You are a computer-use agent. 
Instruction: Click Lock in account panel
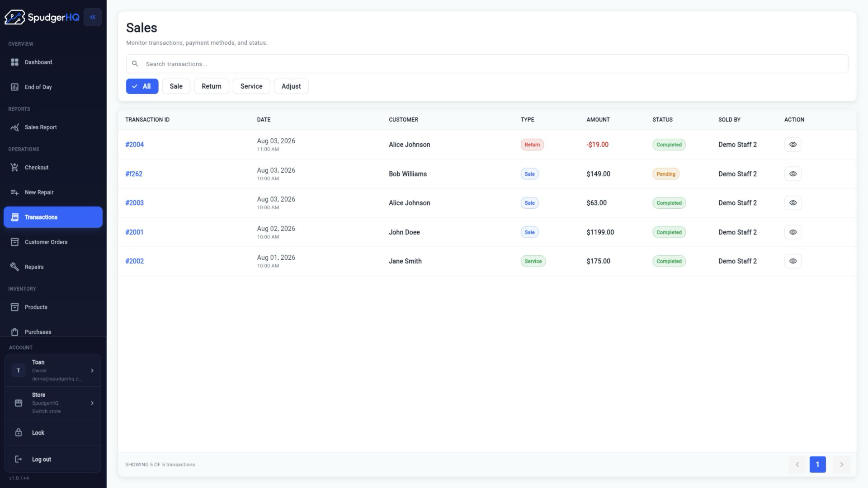53,432
